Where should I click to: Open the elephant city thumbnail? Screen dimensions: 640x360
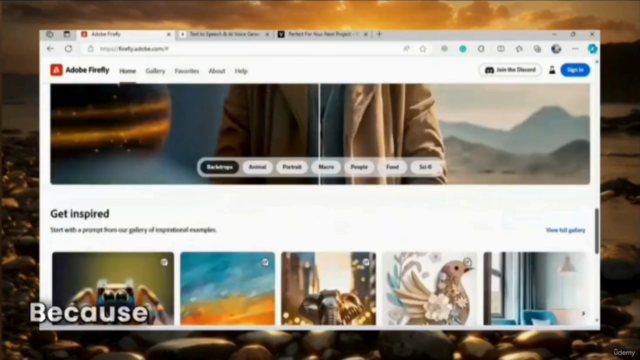point(329,289)
